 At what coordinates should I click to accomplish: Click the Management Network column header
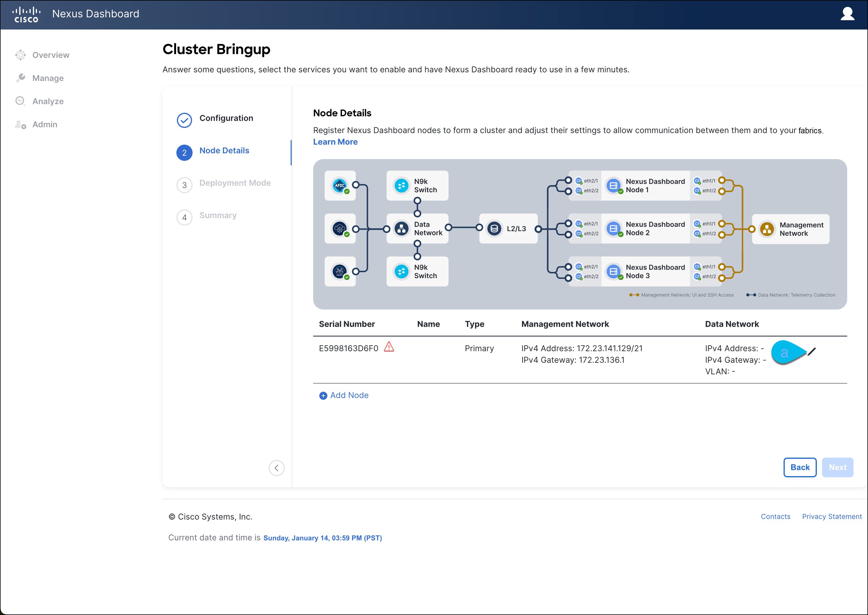(565, 324)
